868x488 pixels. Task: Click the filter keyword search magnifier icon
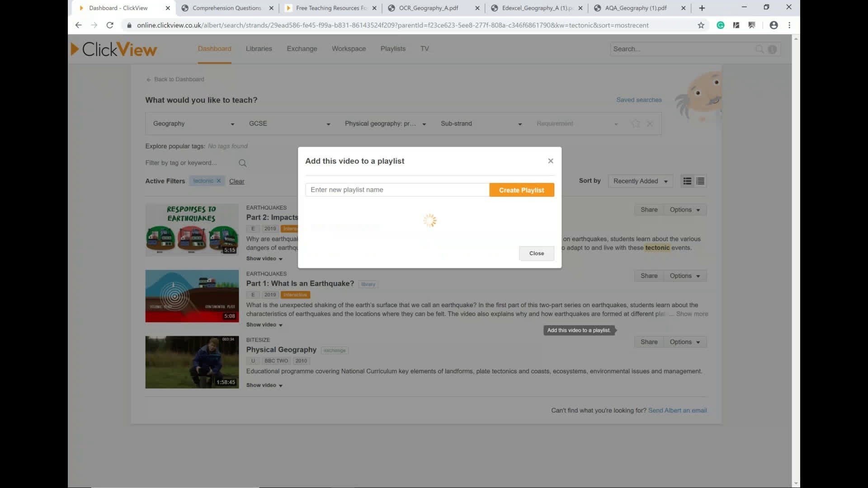click(x=242, y=163)
